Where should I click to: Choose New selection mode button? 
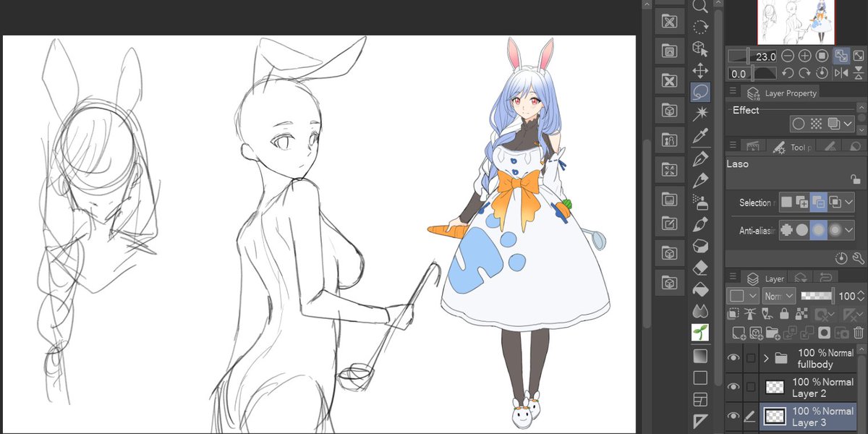point(786,203)
